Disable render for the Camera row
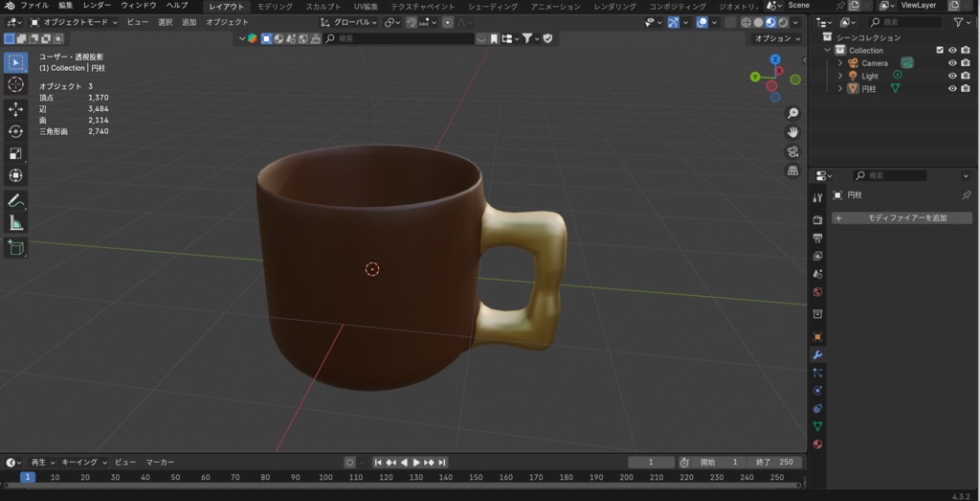980x501 pixels. pos(966,63)
